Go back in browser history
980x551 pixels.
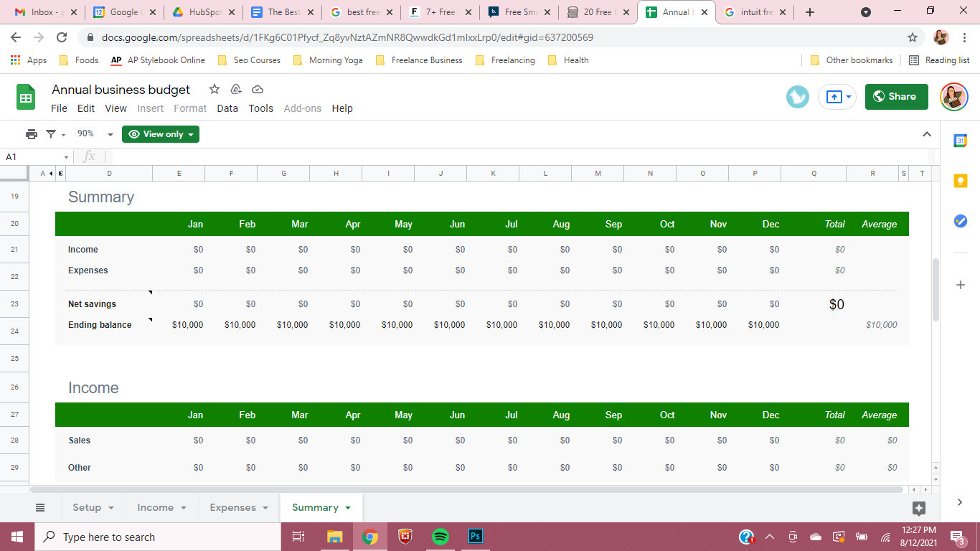(16, 37)
